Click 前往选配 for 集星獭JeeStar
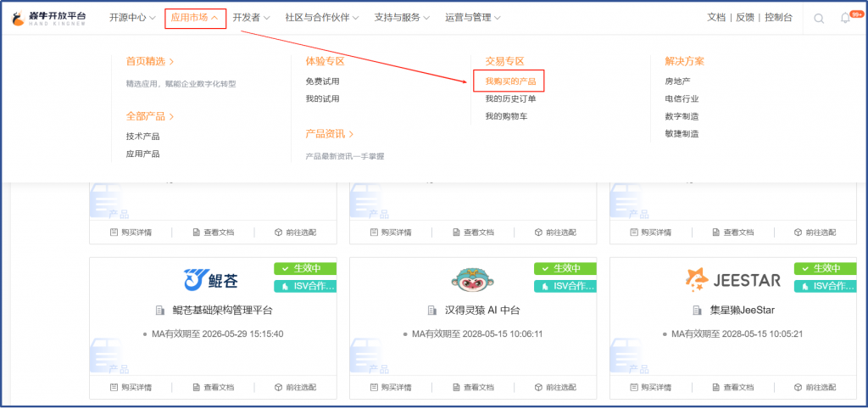The width and height of the screenshot is (868, 409). 814,387
